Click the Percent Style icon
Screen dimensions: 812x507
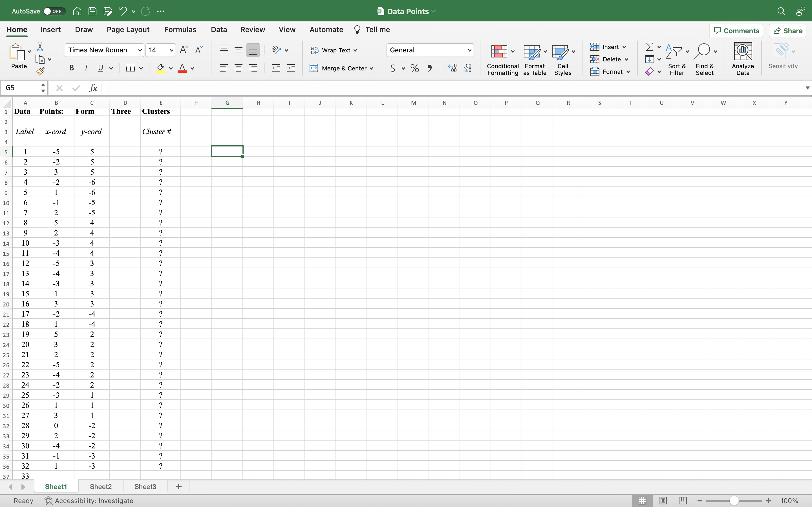[415, 68]
